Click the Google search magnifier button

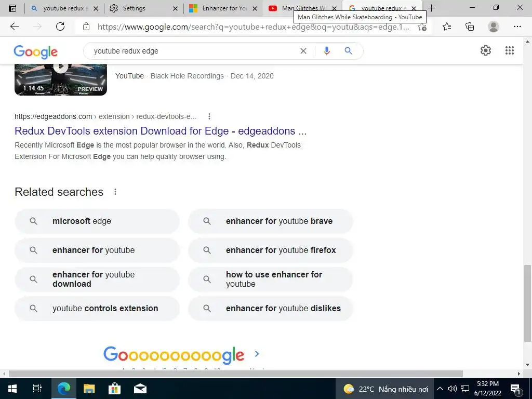tap(348, 51)
